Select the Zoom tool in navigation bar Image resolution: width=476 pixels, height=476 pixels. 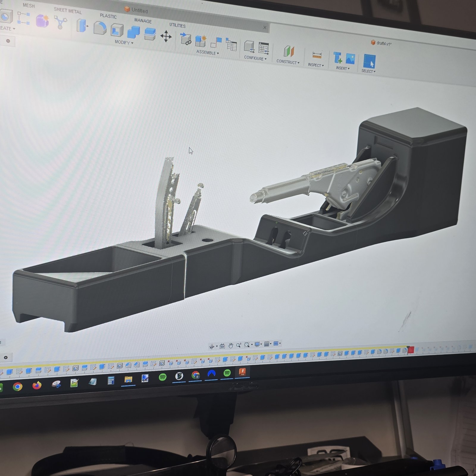pyautogui.click(x=239, y=345)
